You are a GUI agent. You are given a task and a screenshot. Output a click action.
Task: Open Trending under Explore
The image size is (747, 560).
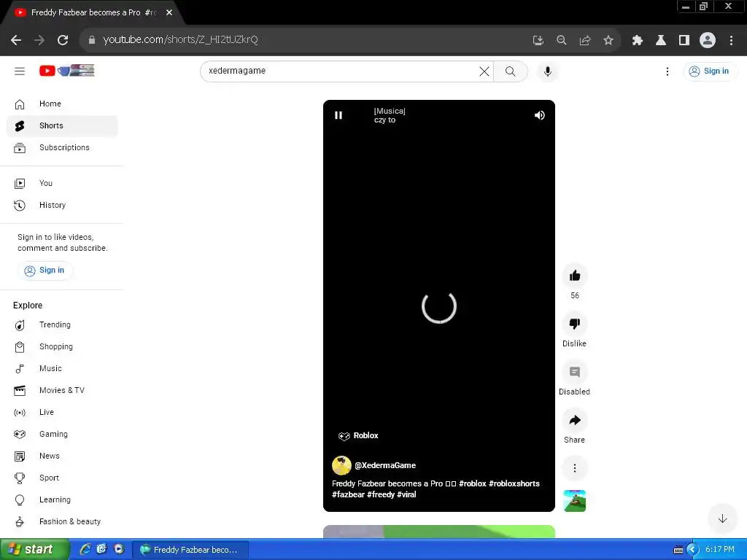pos(62,324)
